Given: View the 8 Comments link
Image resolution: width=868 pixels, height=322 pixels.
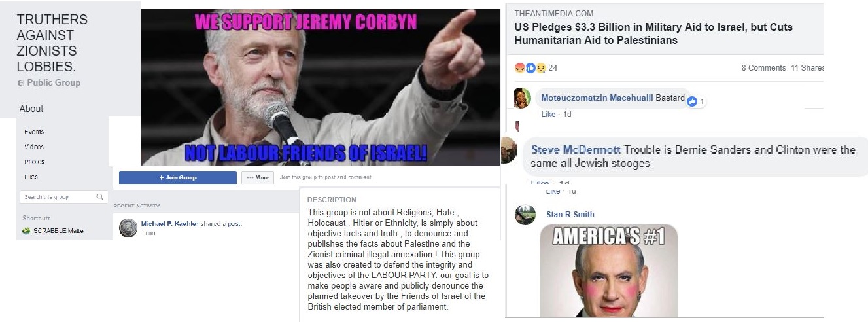Looking at the screenshot, I should (x=763, y=68).
